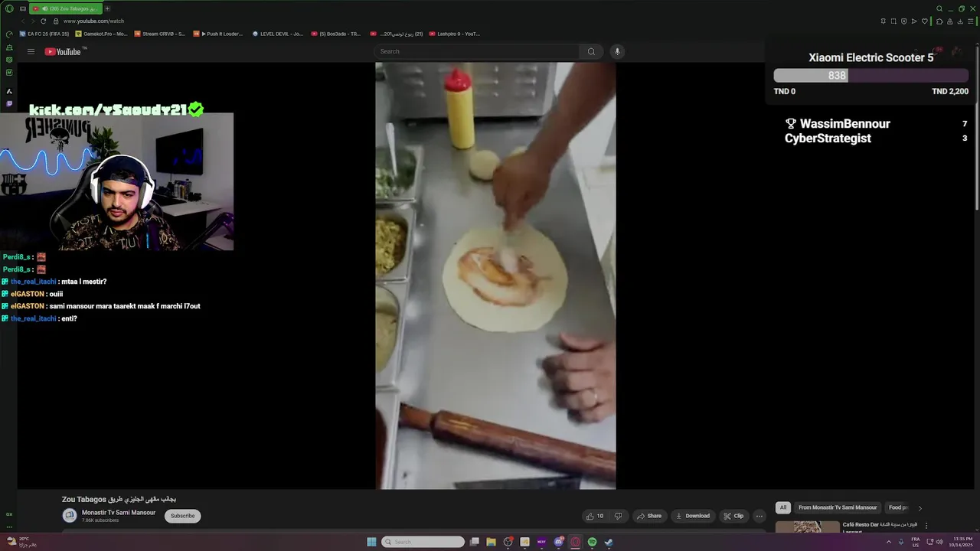The image size is (980, 551).
Task: Dislike the video with the thumbs down
Action: 618,516
